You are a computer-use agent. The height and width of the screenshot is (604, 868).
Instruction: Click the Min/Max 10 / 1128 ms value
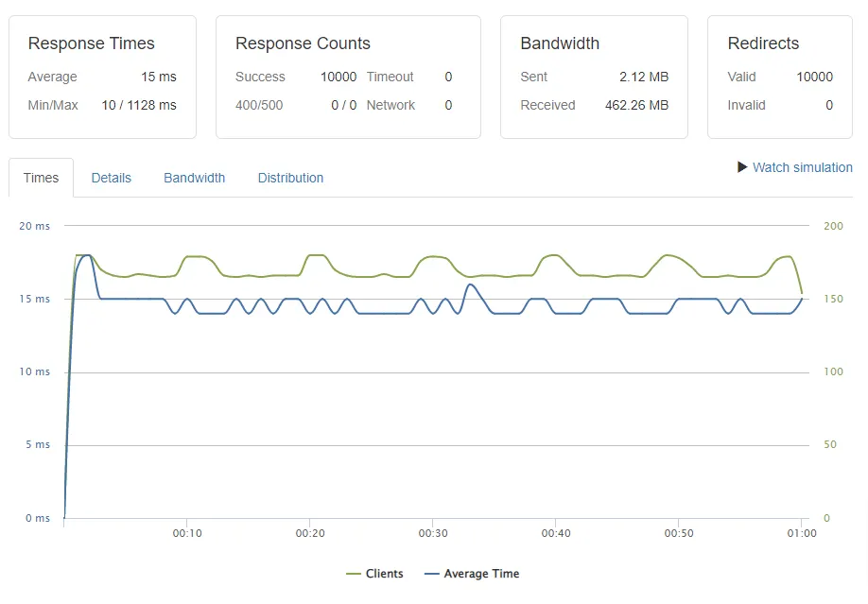[x=139, y=105]
